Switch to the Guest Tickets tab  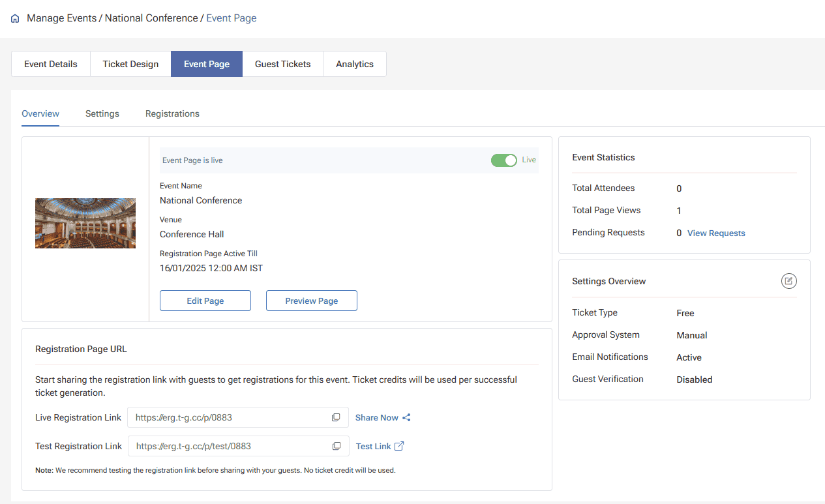coord(283,64)
